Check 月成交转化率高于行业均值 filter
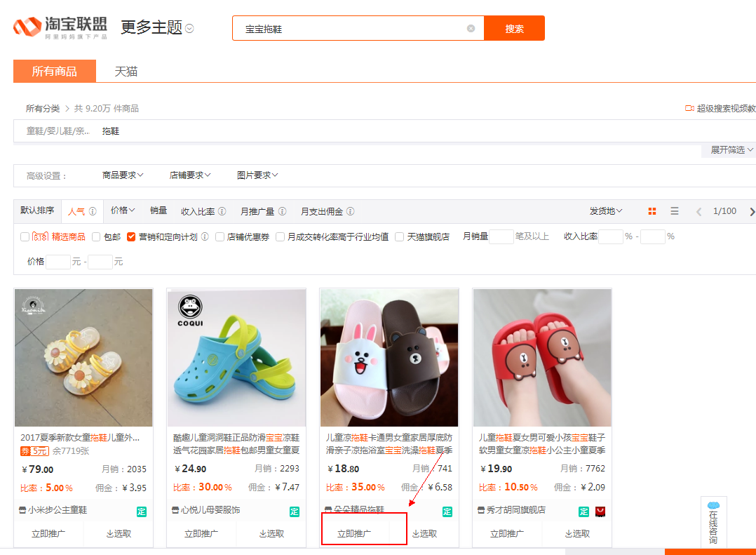Image resolution: width=756 pixels, height=555 pixels. click(280, 236)
